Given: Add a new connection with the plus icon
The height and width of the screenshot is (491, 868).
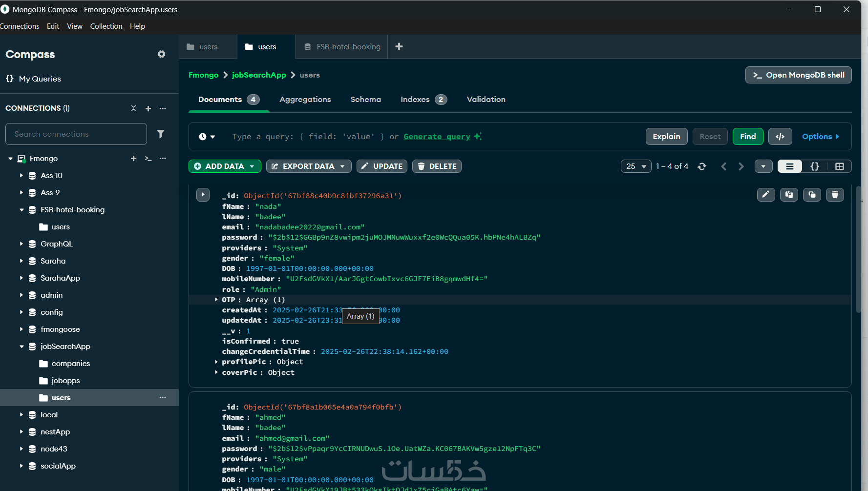Looking at the screenshot, I should click(x=148, y=108).
